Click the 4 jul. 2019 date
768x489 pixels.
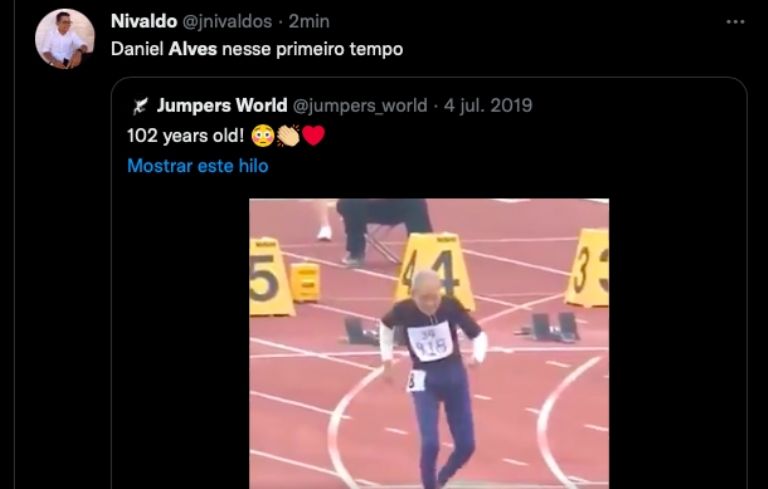(x=488, y=106)
